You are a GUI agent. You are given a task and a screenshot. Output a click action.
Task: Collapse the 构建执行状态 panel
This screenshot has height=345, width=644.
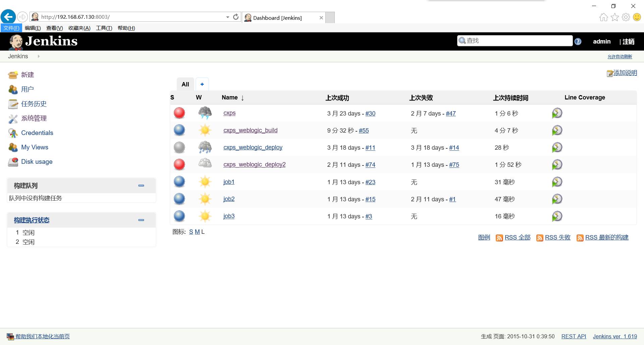tap(141, 220)
